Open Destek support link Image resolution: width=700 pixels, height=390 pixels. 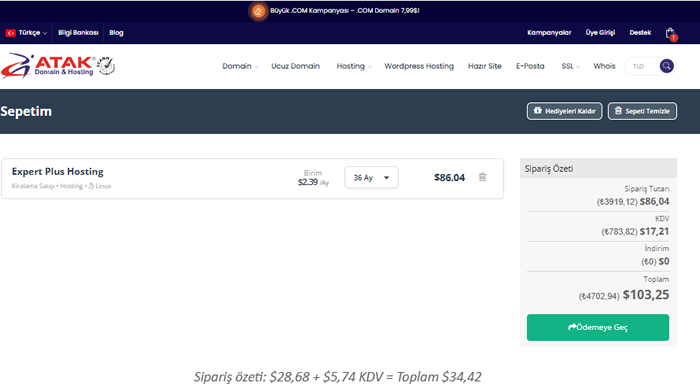[x=640, y=33]
